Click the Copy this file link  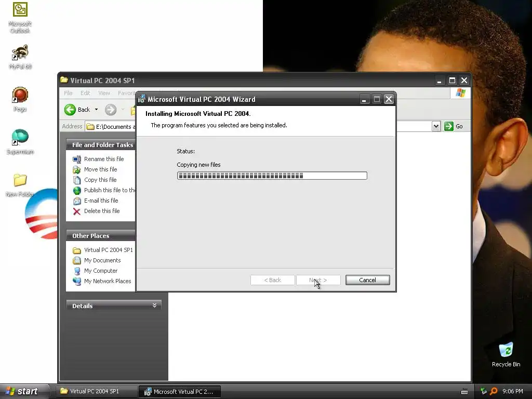[x=100, y=179]
